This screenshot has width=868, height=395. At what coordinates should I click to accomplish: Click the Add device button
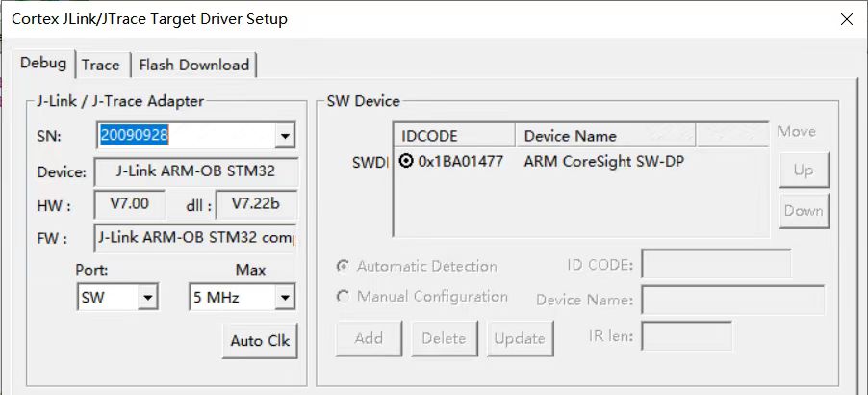(x=369, y=338)
